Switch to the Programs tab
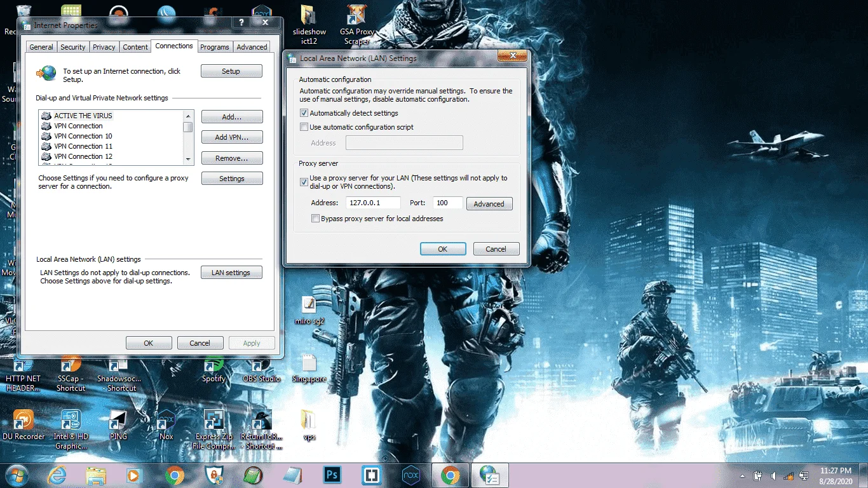This screenshot has width=868, height=488. 215,47
